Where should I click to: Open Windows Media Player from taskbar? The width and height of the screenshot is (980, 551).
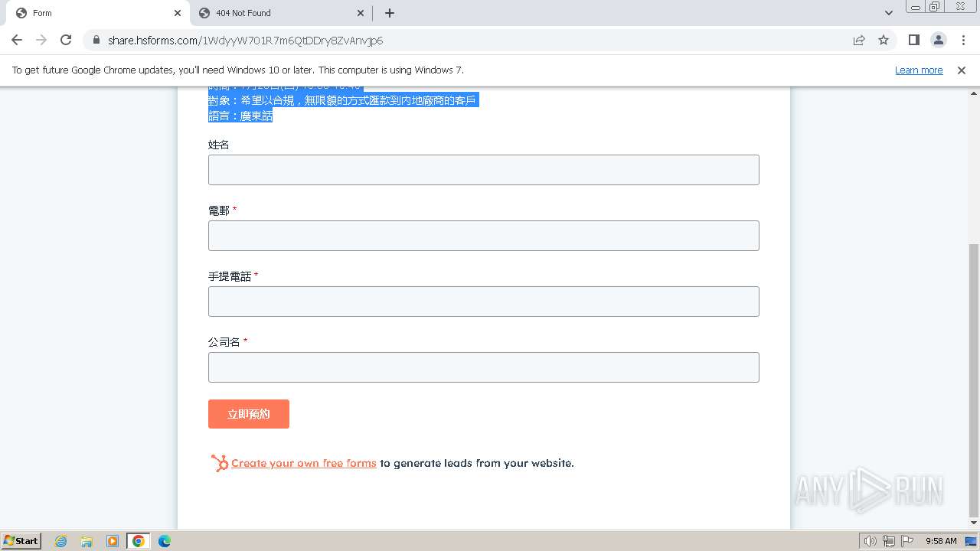pos(113,541)
